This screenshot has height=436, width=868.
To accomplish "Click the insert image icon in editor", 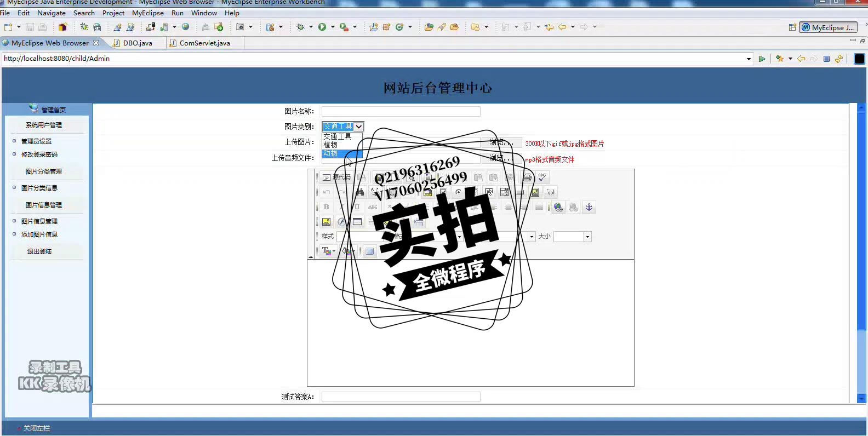I will point(327,222).
